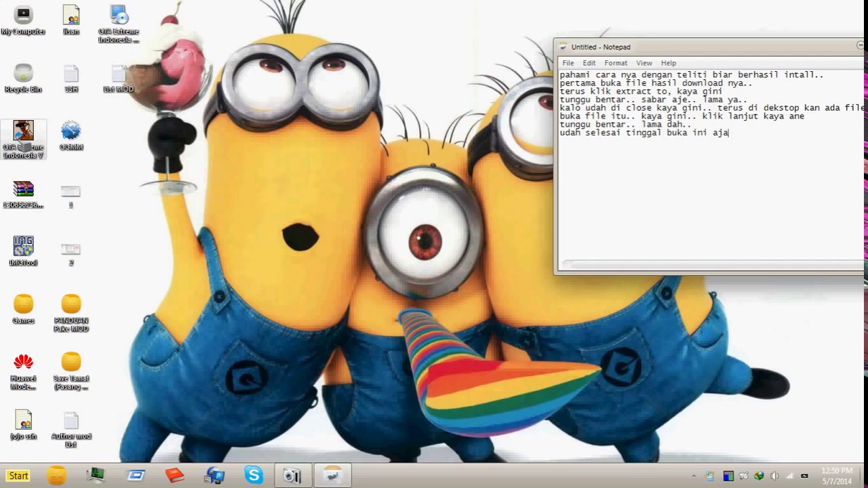Open Skype from the taskbar
868x488 pixels.
click(254, 476)
